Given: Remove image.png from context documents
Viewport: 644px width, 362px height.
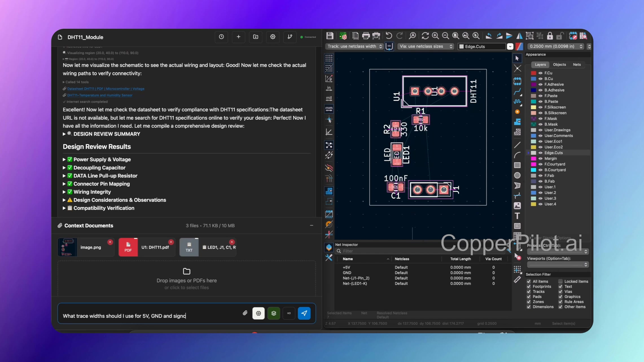Looking at the screenshot, I should point(110,242).
